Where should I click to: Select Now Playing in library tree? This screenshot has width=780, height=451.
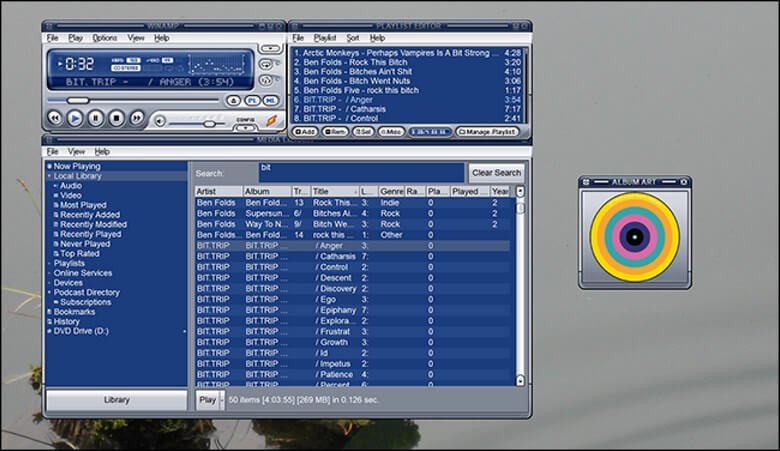[77, 166]
